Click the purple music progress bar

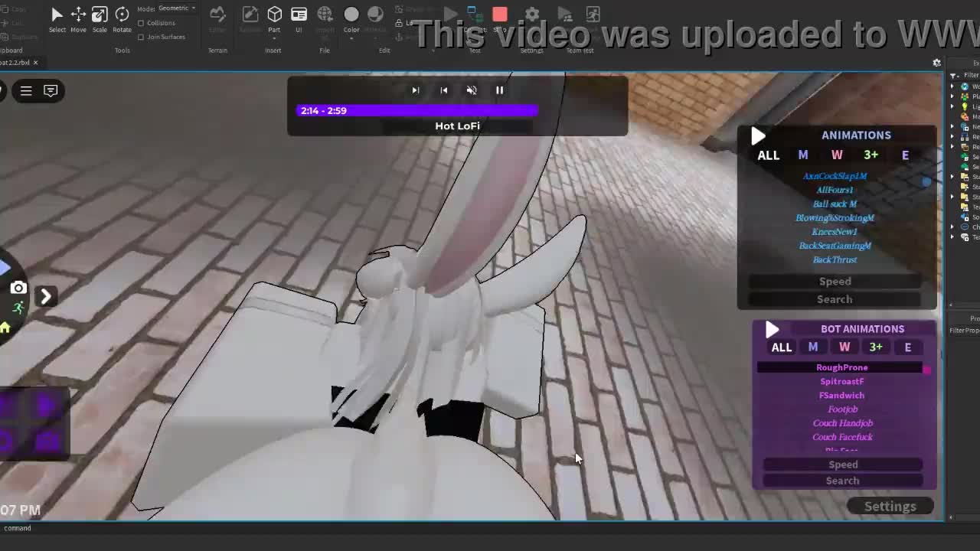[x=417, y=111]
